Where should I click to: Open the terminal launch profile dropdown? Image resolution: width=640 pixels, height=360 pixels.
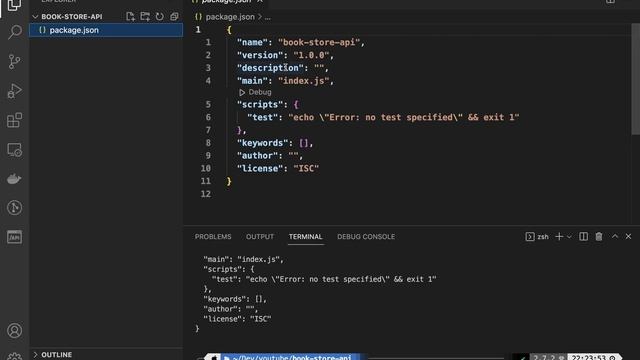569,237
